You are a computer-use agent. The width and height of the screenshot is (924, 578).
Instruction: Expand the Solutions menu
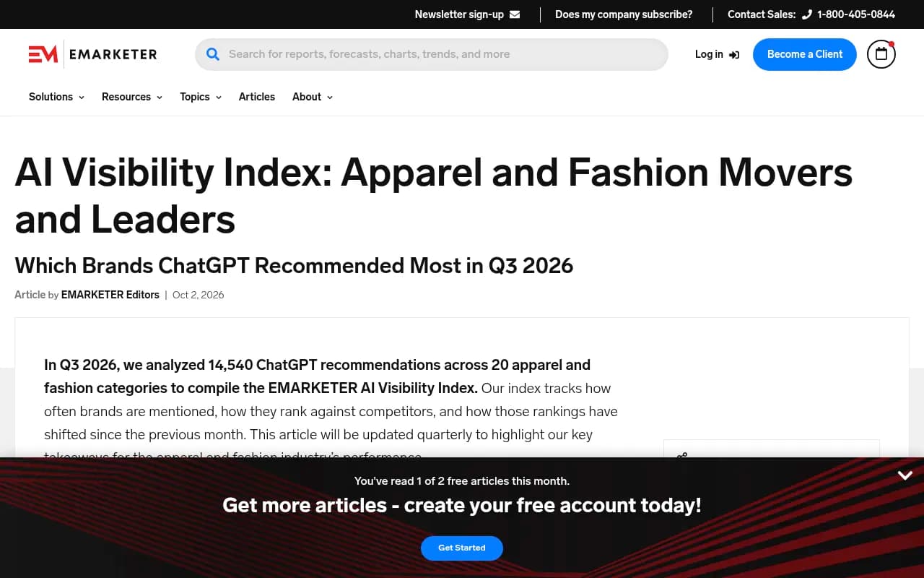click(56, 97)
